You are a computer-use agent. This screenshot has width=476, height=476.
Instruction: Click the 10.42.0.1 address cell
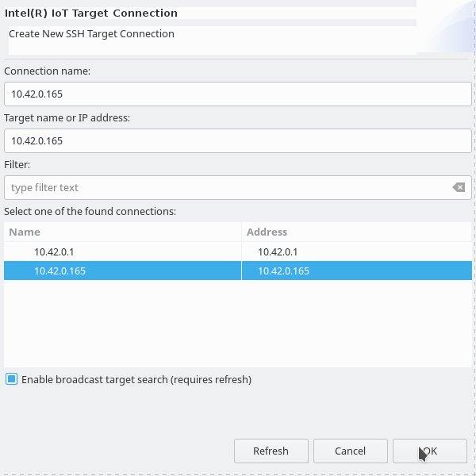pyautogui.click(x=357, y=251)
